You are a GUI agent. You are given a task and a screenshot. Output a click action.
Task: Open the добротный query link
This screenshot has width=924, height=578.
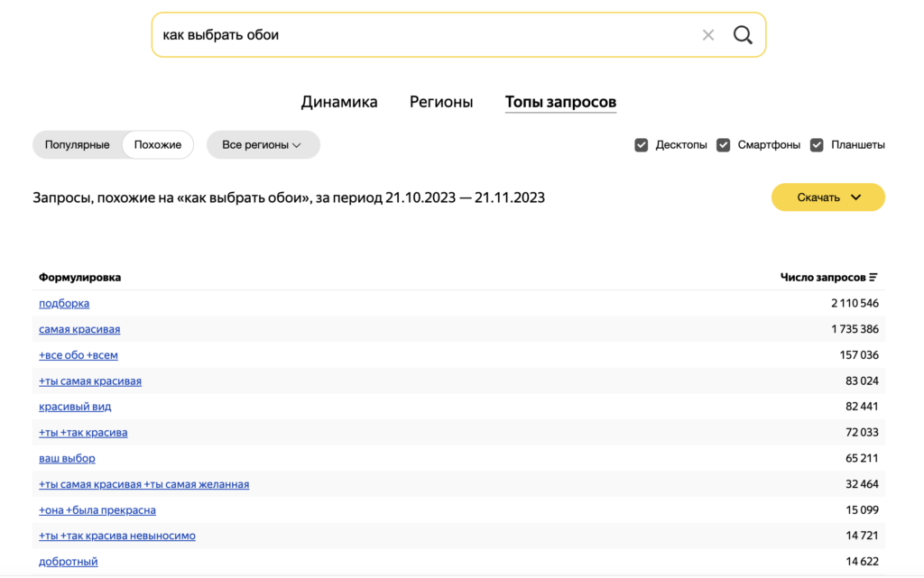[68, 562]
